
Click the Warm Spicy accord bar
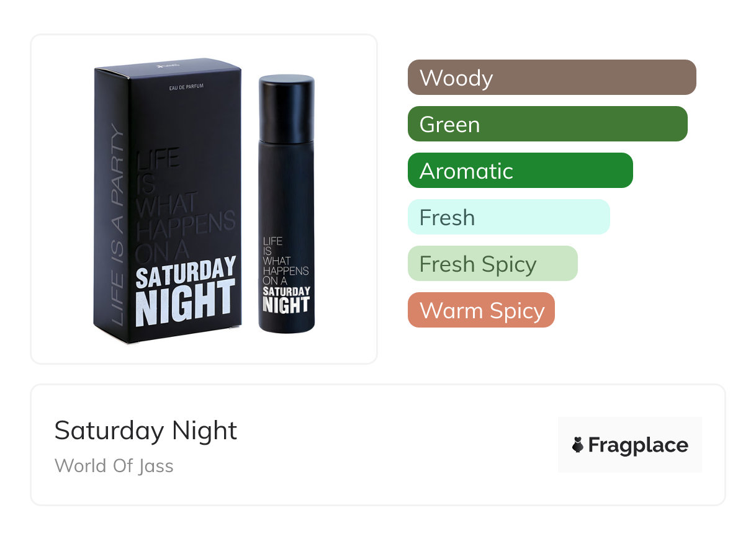pos(481,310)
